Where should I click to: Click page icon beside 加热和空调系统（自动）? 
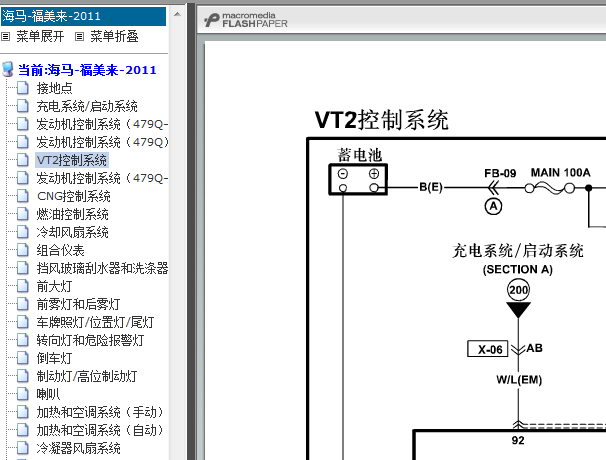tap(23, 430)
